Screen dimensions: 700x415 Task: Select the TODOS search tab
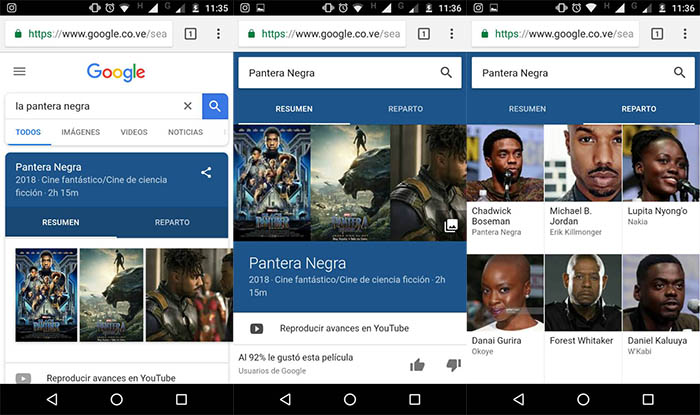click(28, 132)
